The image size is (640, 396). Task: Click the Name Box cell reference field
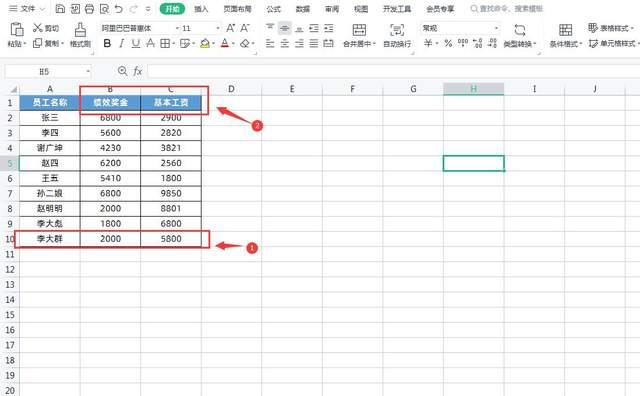point(44,72)
